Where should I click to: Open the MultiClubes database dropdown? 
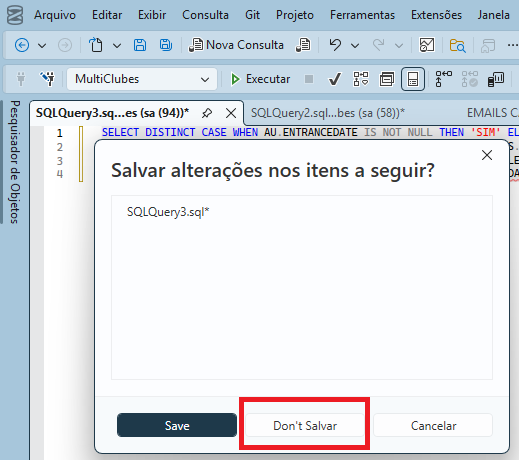pyautogui.click(x=142, y=79)
